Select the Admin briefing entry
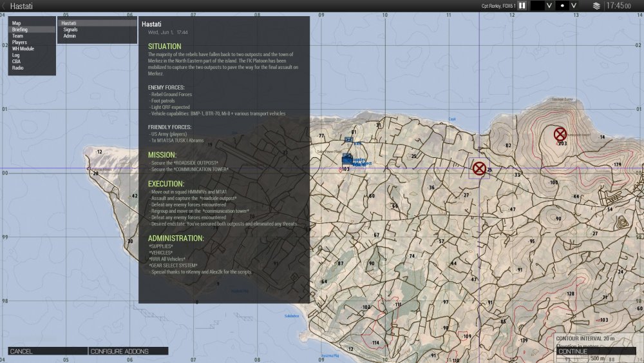 coord(70,36)
